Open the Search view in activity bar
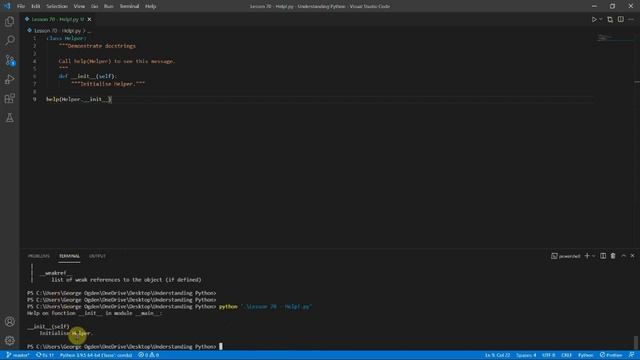The height and width of the screenshot is (360, 640). tap(9, 40)
